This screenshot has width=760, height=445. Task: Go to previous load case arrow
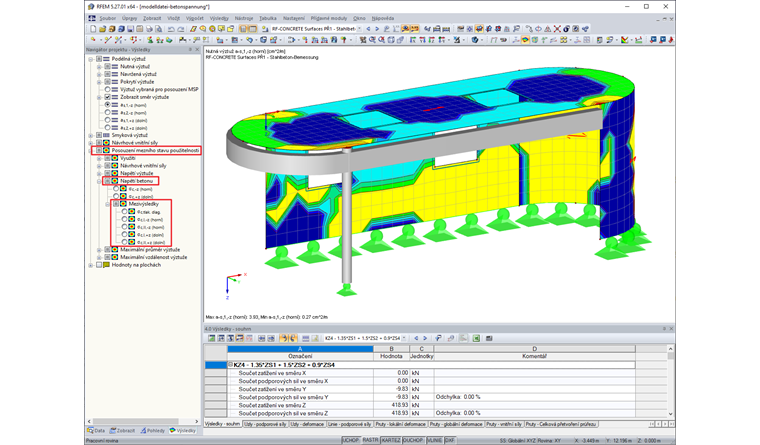click(368, 29)
